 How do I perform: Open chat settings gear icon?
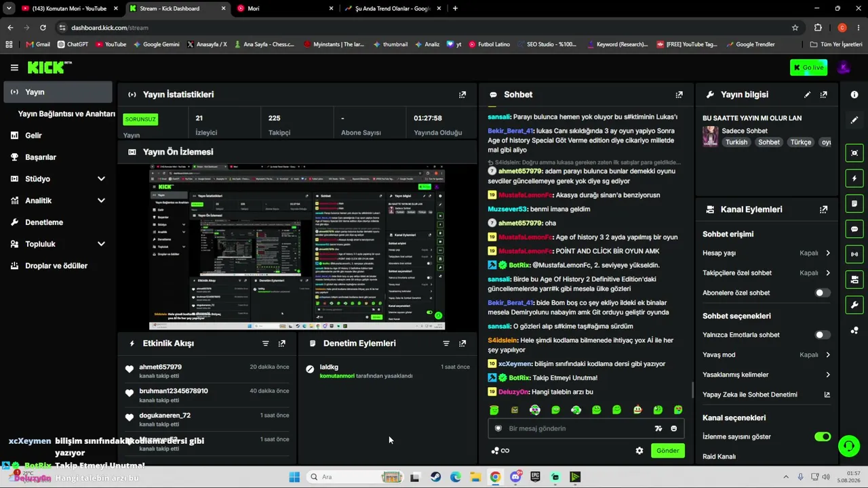pyautogui.click(x=639, y=451)
